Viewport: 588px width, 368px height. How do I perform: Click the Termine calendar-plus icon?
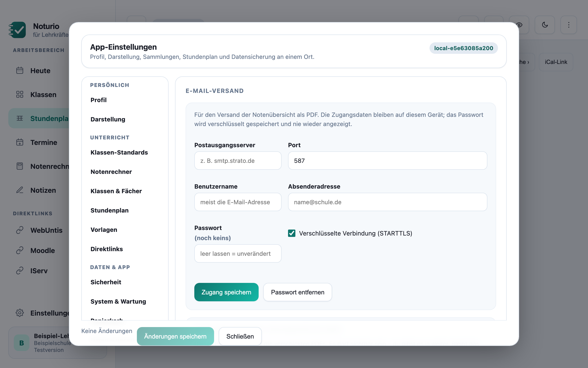pos(20,142)
